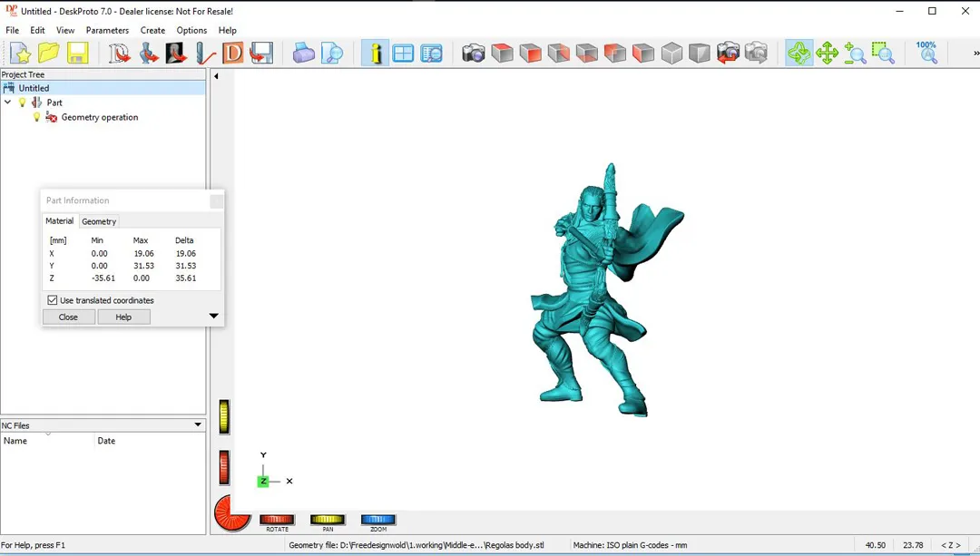Select Geometry operation in tree
This screenshot has width=980, height=556.
(100, 117)
